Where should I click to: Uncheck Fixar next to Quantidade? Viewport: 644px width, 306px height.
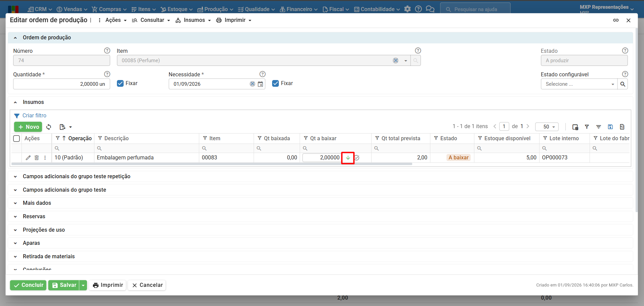[x=120, y=83]
